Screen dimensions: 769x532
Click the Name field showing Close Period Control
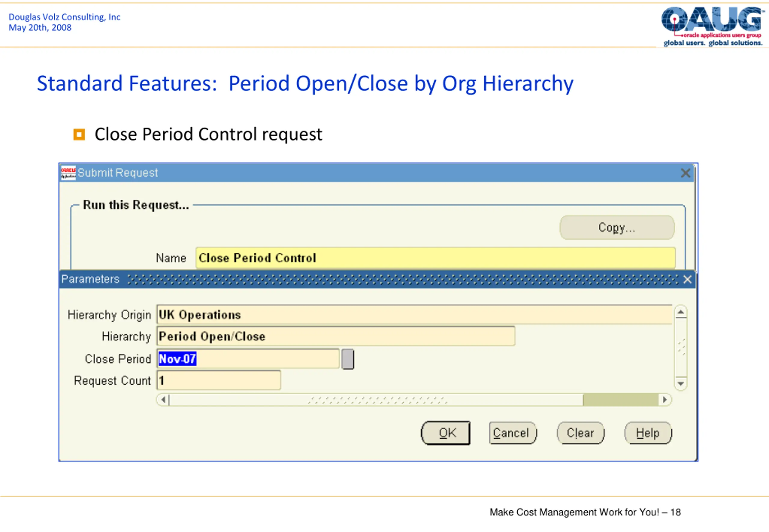[436, 258]
